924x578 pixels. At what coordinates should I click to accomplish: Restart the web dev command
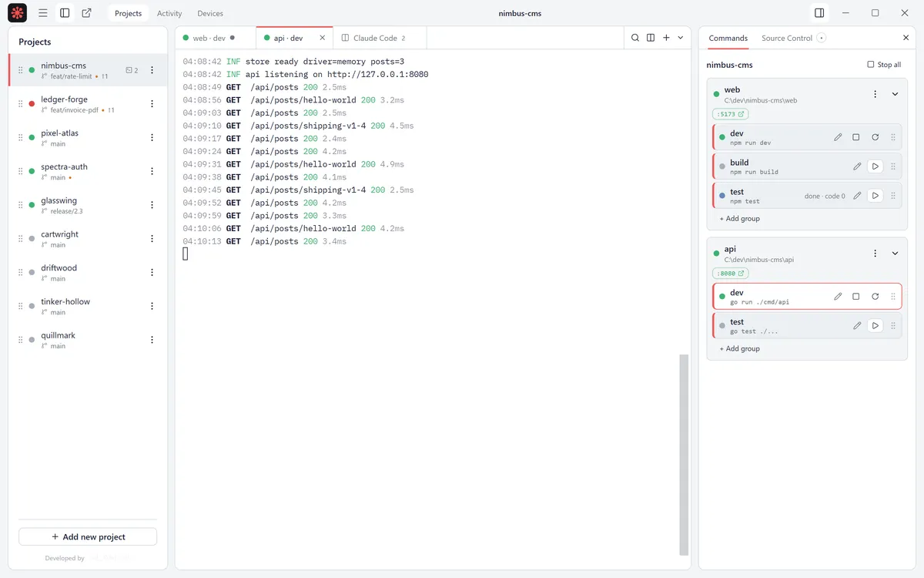tap(875, 137)
